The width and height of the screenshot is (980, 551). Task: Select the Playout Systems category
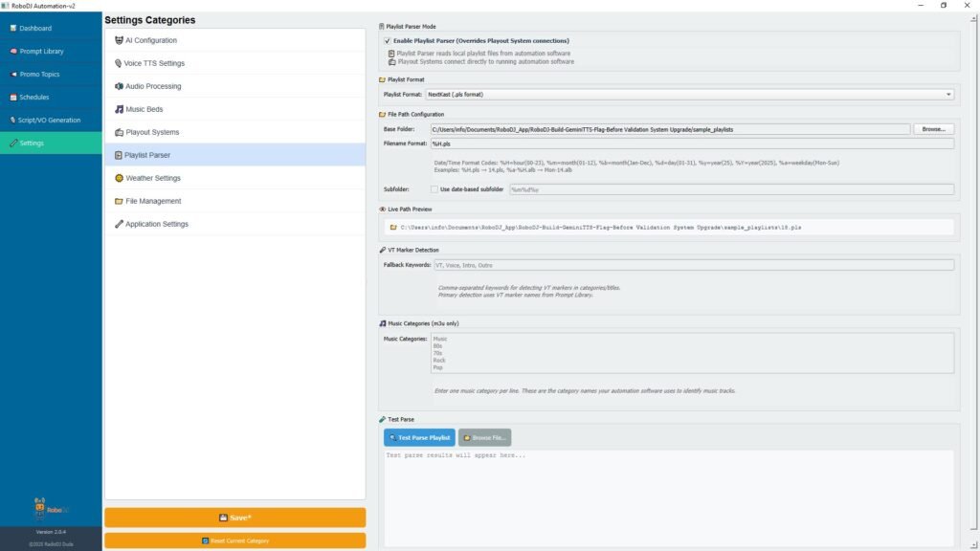click(151, 132)
